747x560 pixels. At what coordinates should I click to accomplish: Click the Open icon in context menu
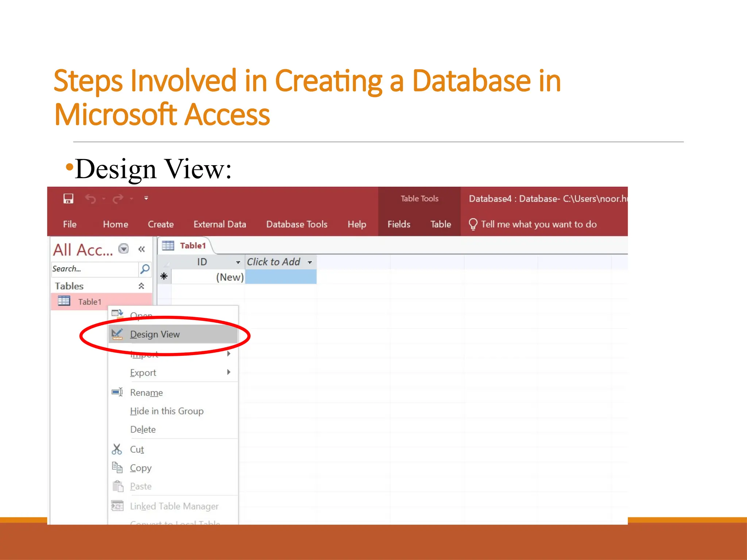[x=117, y=314]
